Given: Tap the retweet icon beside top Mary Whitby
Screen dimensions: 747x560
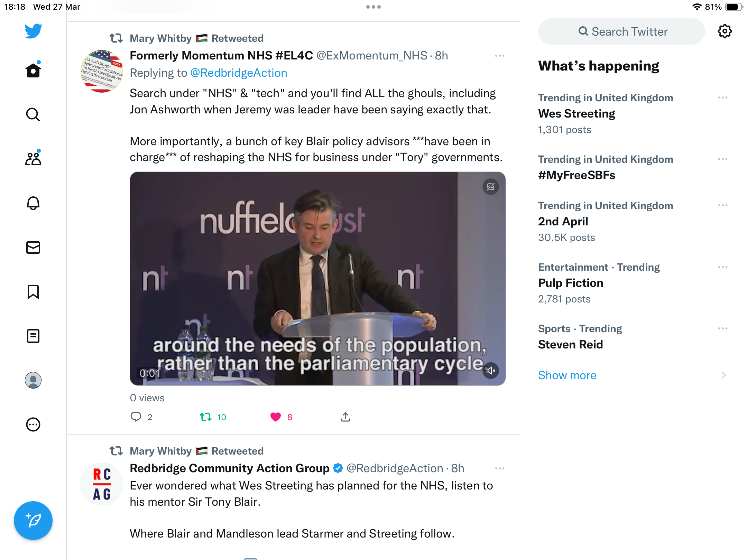Looking at the screenshot, I should (116, 38).
